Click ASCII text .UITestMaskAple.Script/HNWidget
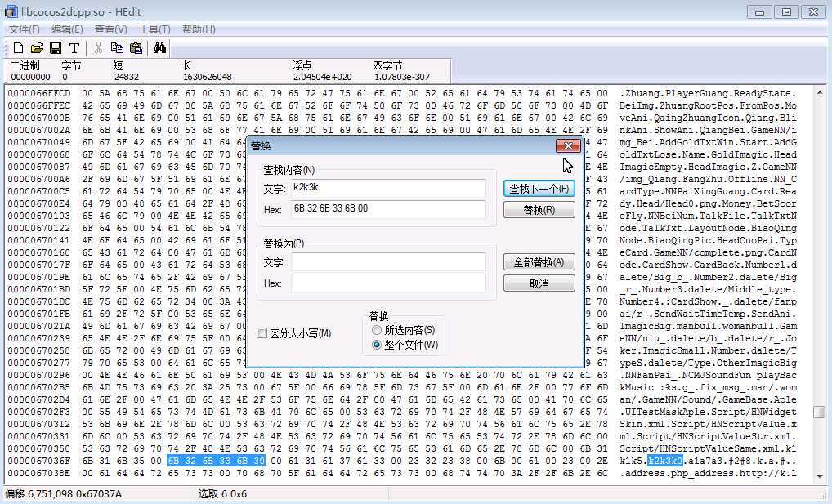 point(708,413)
